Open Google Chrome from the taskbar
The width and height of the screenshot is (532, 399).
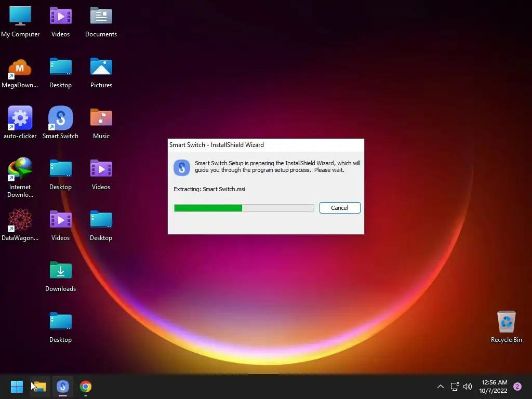click(86, 387)
